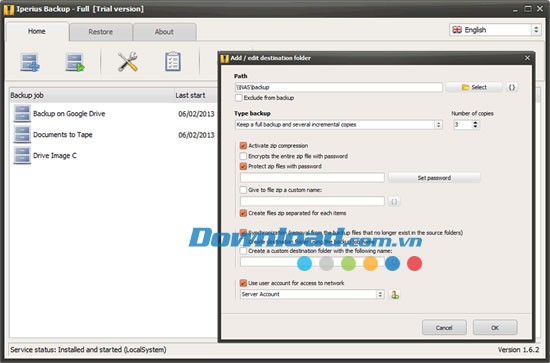The height and width of the screenshot is (363, 550).
Task: Open the Type backup dropdown
Action: coord(338,125)
